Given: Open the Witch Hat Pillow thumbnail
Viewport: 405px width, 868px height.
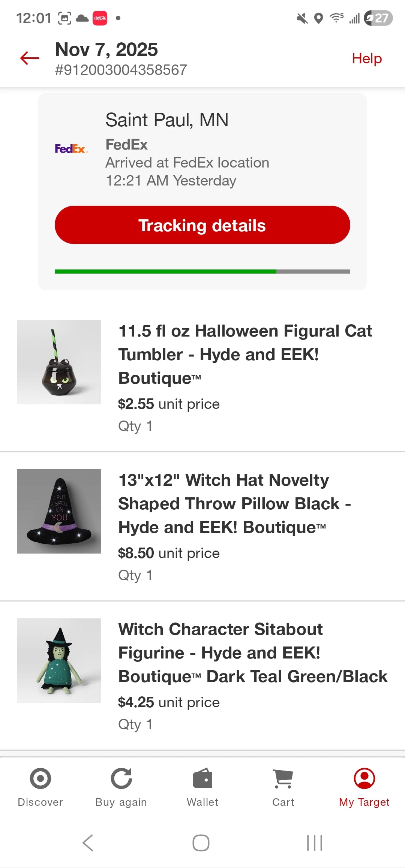Looking at the screenshot, I should click(59, 511).
